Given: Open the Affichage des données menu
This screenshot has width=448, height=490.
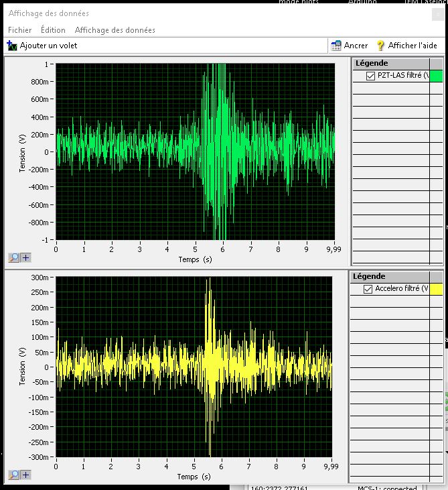Looking at the screenshot, I should pyautogui.click(x=115, y=30).
